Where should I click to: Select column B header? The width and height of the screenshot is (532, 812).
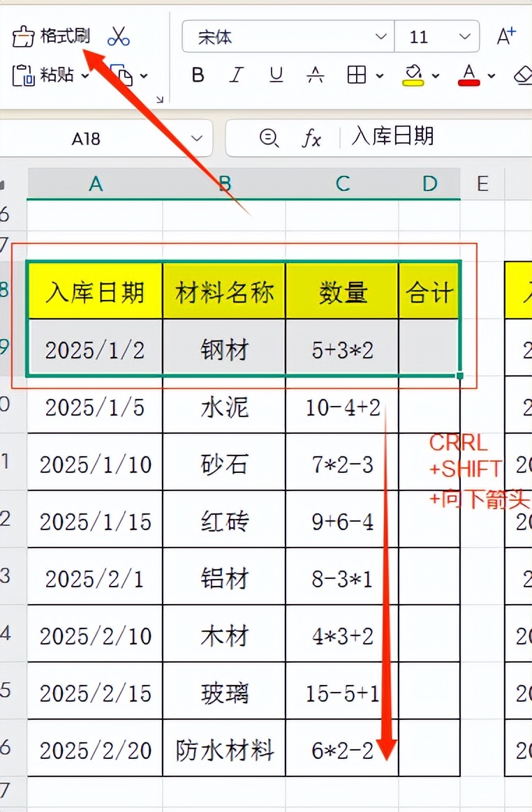pyautogui.click(x=224, y=183)
